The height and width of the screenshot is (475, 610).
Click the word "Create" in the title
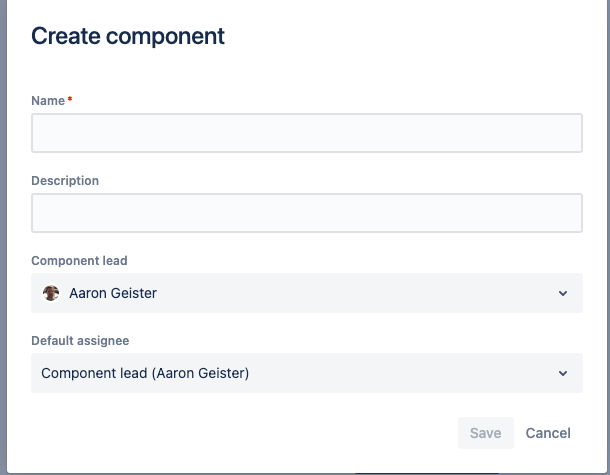click(x=68, y=37)
